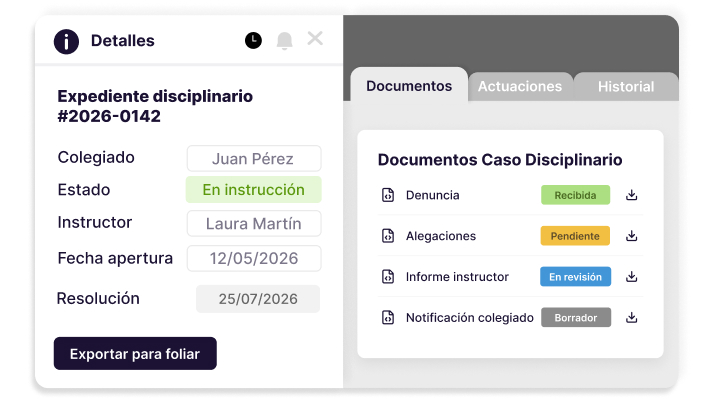Click the Alegaciones document name

tap(441, 236)
